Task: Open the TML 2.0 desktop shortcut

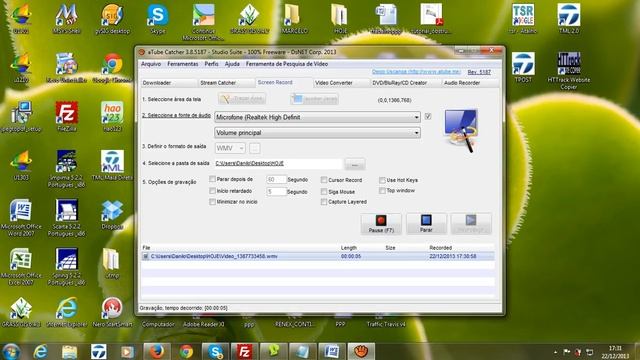Action: [569, 19]
